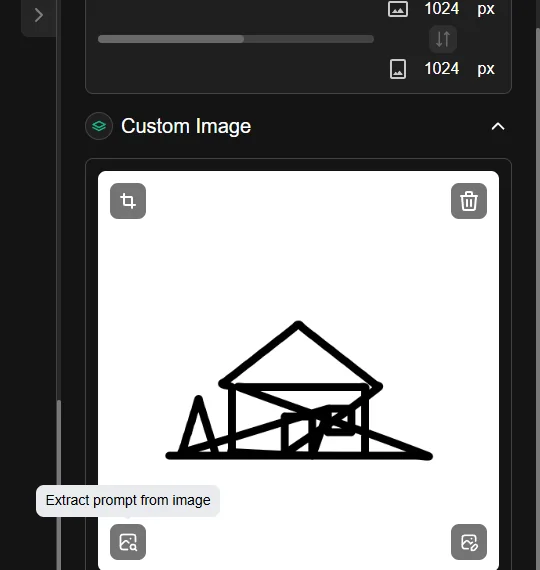Screen dimensions: 540x570
Task: Click the px unit beside height
Action: click(x=486, y=69)
